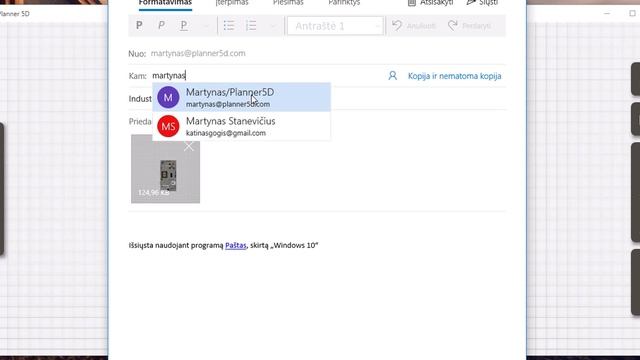Open the Antraštė 1 style dropdown

pos(335,26)
